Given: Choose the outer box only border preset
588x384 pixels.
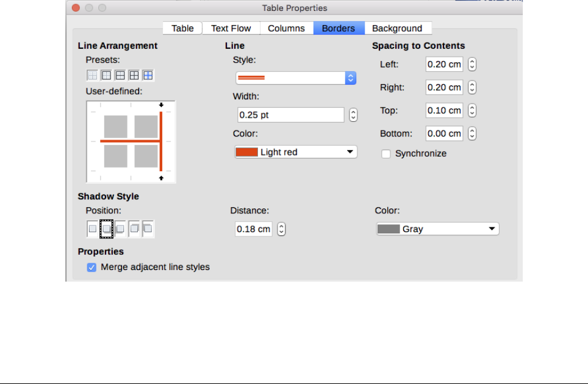Looking at the screenshot, I should 106,76.
